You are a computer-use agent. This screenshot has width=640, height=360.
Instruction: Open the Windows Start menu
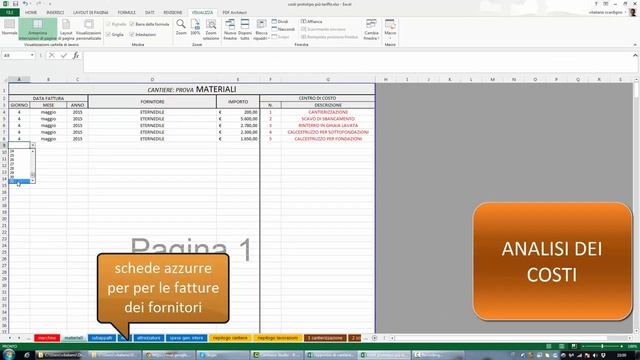[x=8, y=355]
